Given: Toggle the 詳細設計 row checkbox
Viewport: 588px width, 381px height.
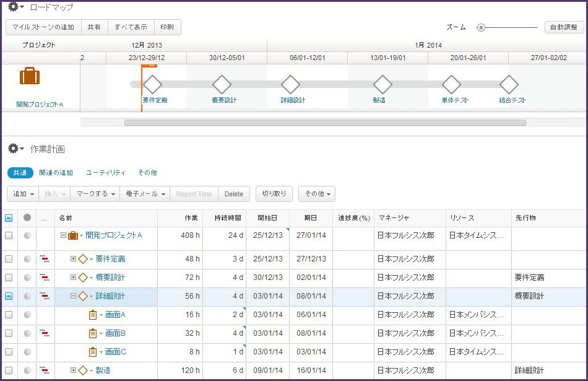Looking at the screenshot, I should point(9,296).
